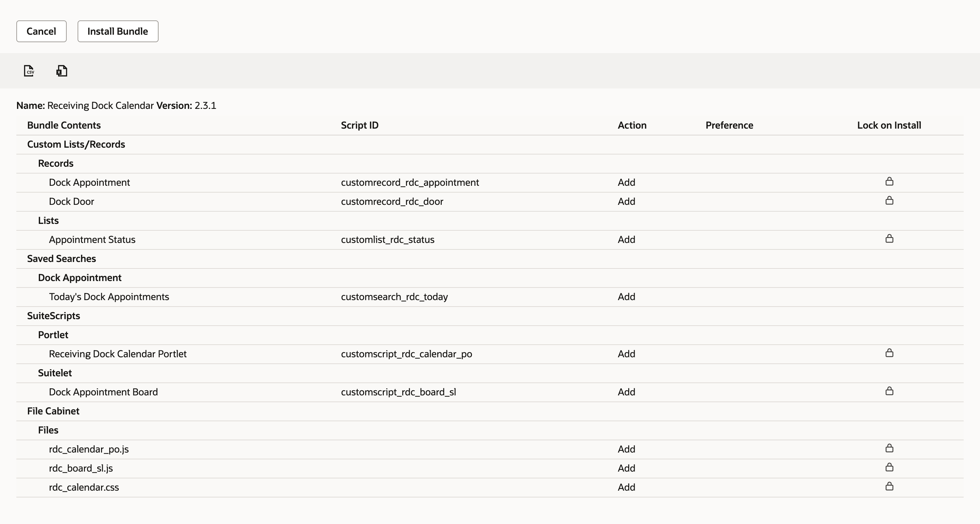Click the lock icon for Dock Appointment record

[889, 181]
